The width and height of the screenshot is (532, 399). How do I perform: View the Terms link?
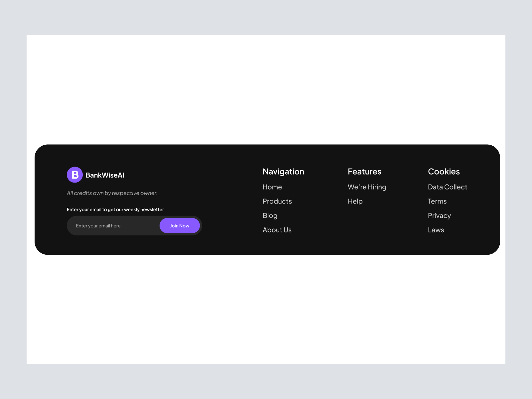(437, 201)
